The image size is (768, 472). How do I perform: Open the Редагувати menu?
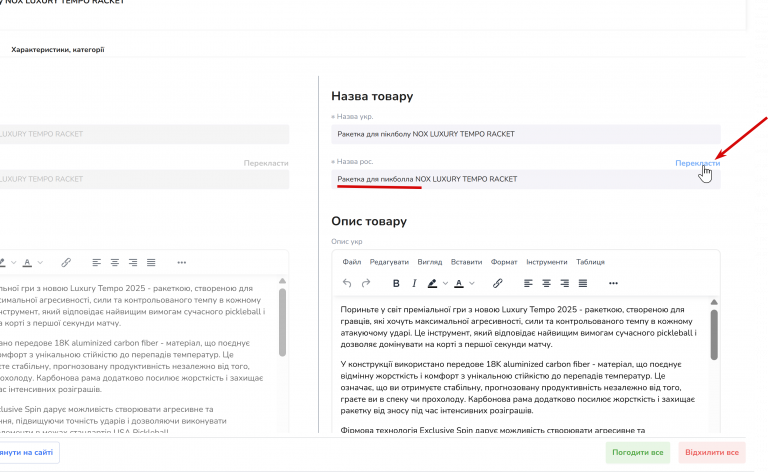click(389, 262)
